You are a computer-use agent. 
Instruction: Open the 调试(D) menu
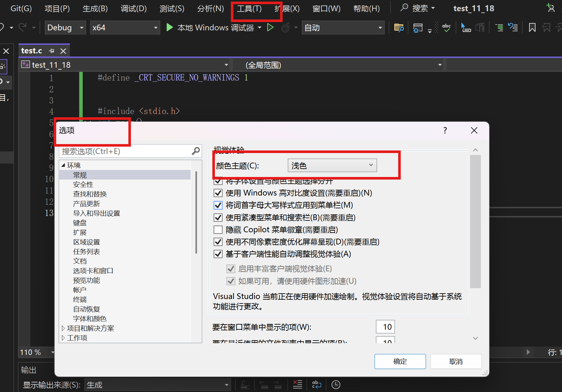(x=133, y=8)
